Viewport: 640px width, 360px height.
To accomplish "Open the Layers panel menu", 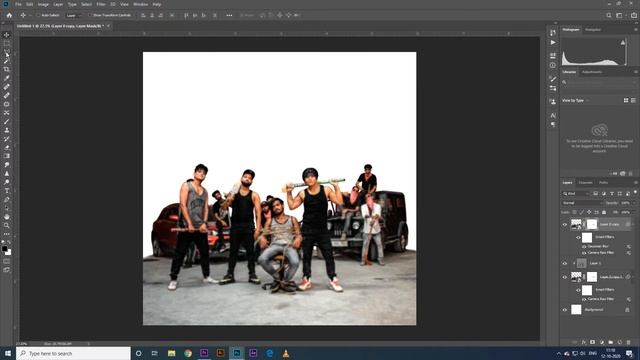I will coord(636,183).
